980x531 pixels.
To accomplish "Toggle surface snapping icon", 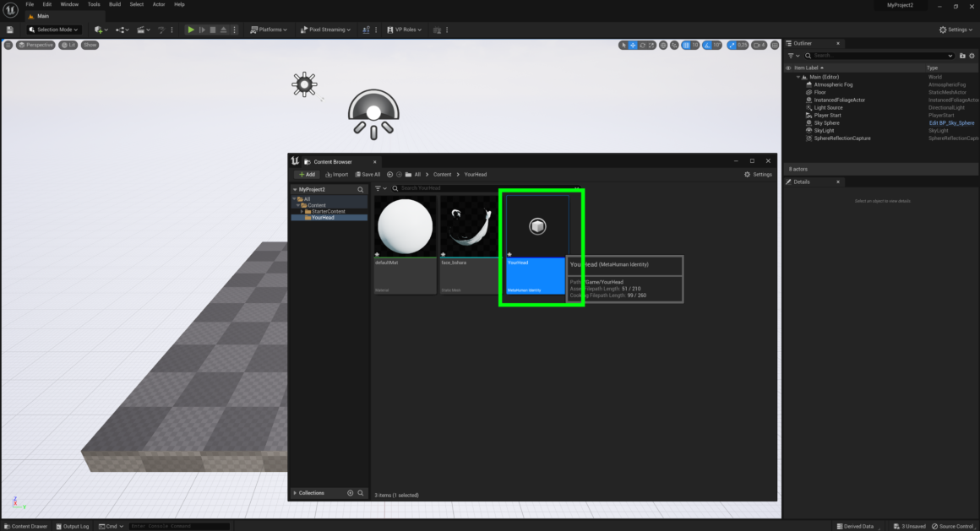I will pyautogui.click(x=674, y=45).
